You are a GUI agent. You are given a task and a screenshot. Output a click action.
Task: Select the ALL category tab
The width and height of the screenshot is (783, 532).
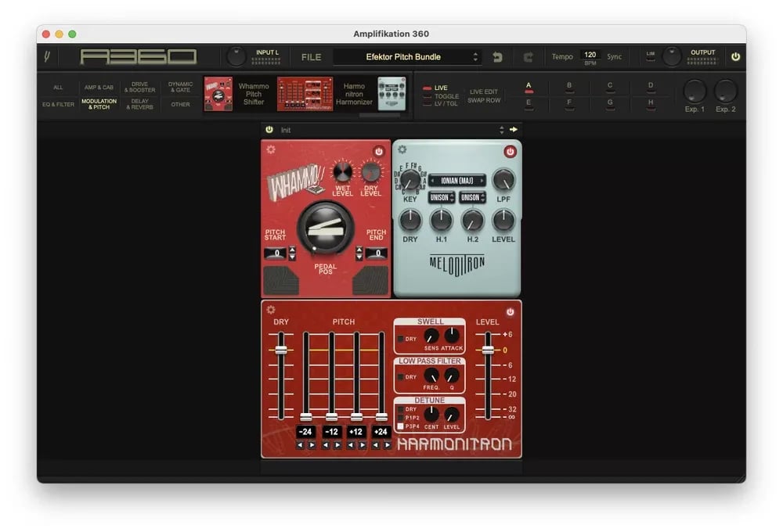[x=58, y=88]
